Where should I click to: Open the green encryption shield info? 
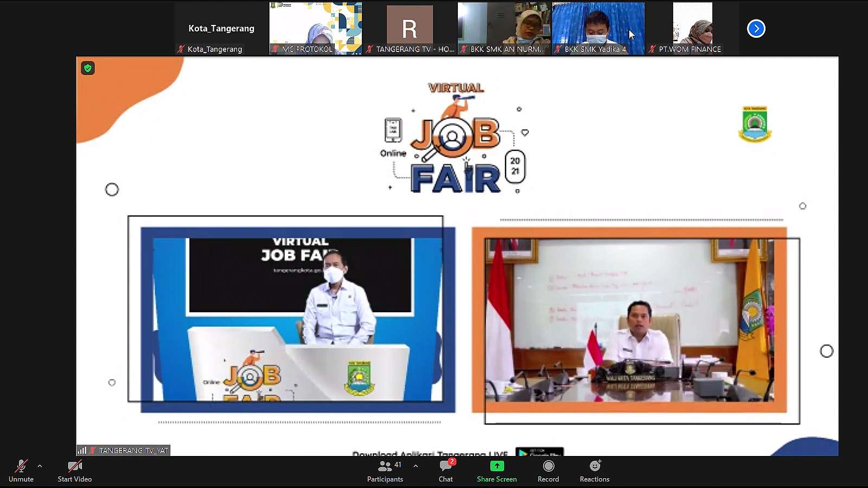[x=88, y=68]
